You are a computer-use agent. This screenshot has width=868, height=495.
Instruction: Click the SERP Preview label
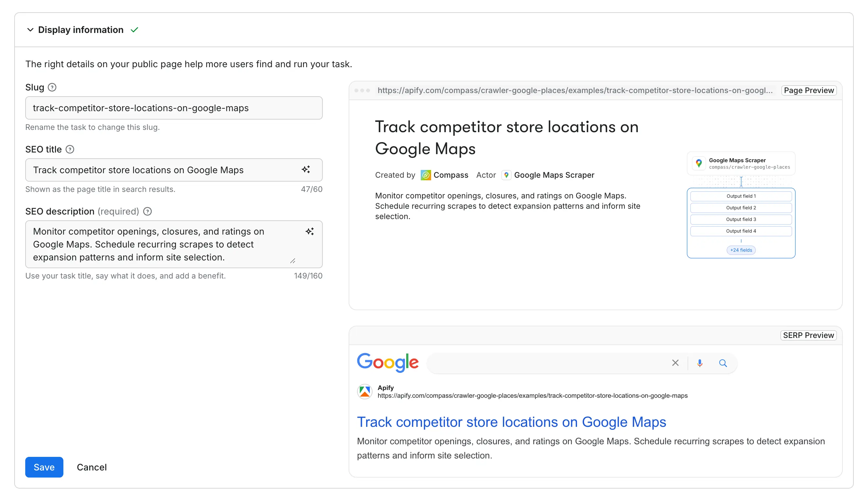click(808, 335)
